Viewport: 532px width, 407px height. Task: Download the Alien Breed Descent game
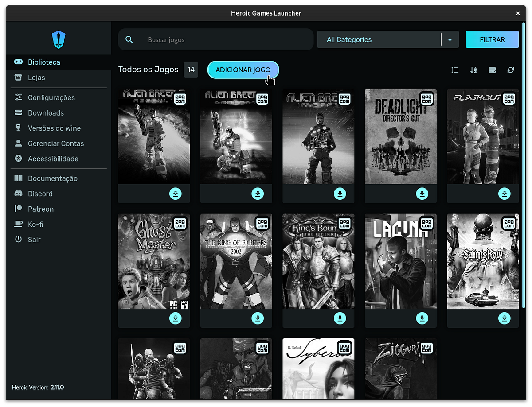[258, 194]
